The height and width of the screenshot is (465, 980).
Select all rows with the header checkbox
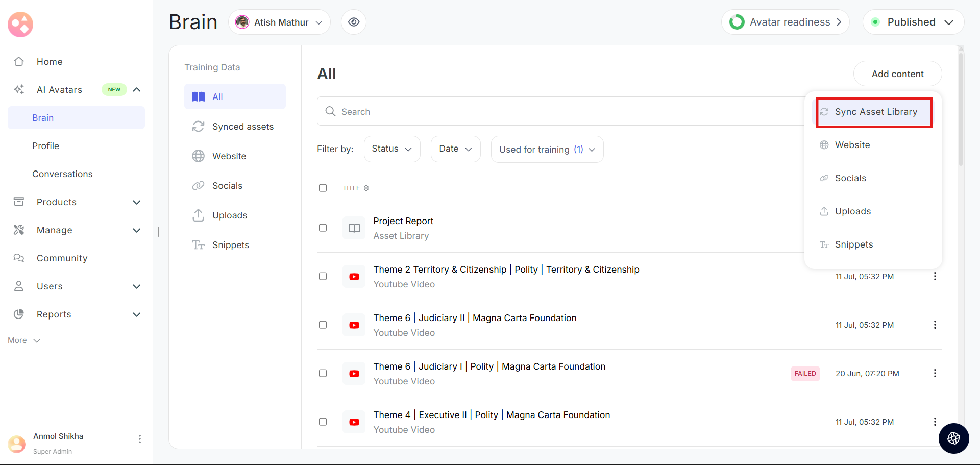[x=323, y=188]
